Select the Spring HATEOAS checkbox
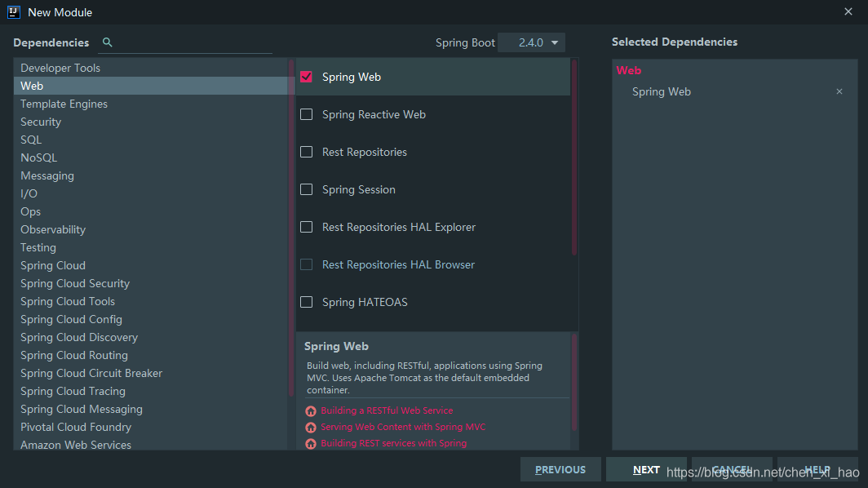Viewport: 868px width, 488px height. pos(306,302)
